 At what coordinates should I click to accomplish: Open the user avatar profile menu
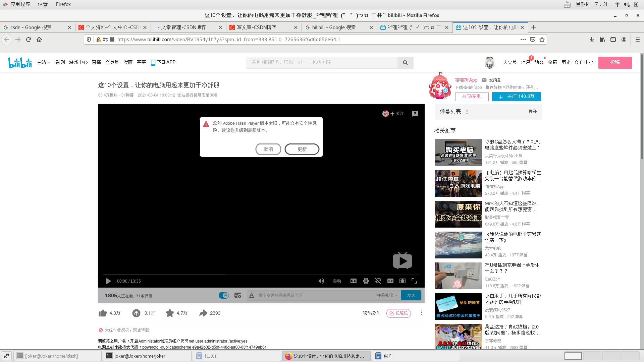point(490,62)
